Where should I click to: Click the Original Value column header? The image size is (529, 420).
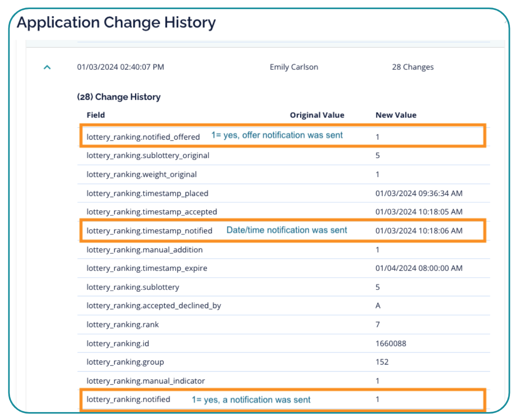317,115
